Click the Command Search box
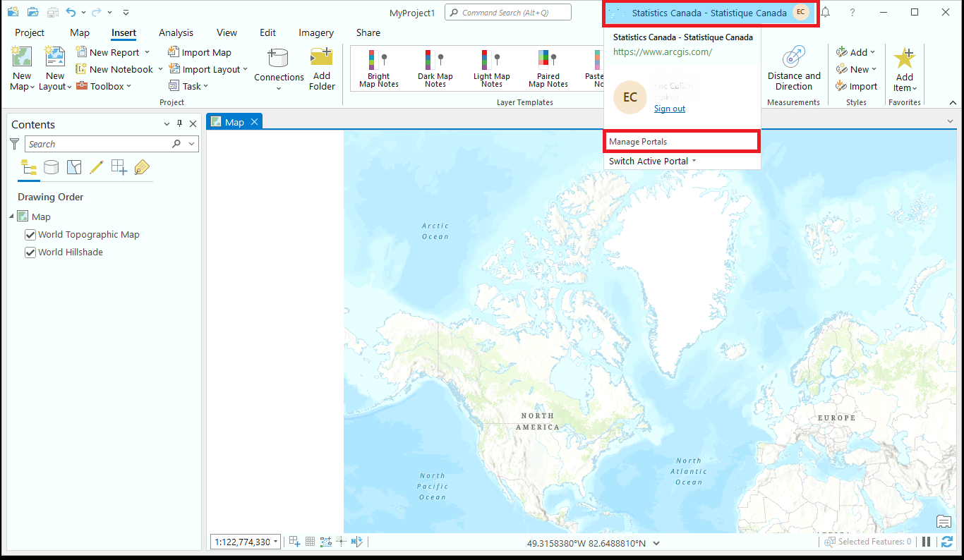The width and height of the screenshot is (964, 560). pos(507,13)
